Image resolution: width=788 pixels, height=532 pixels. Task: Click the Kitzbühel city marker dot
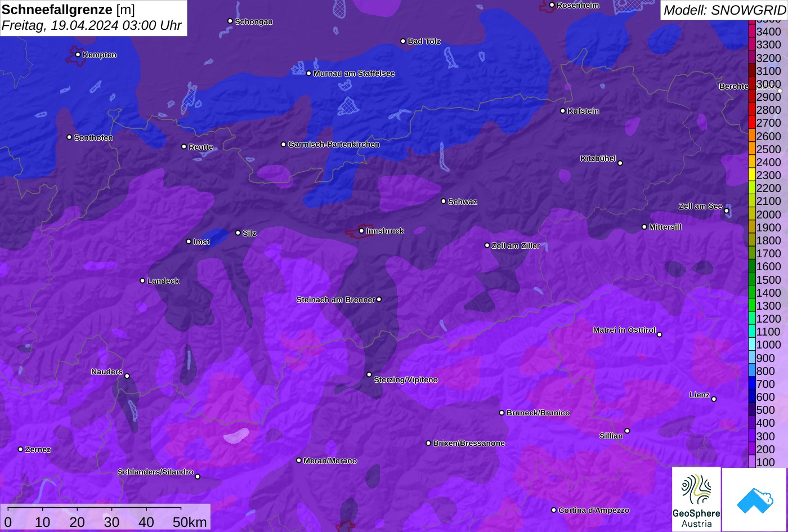point(620,163)
